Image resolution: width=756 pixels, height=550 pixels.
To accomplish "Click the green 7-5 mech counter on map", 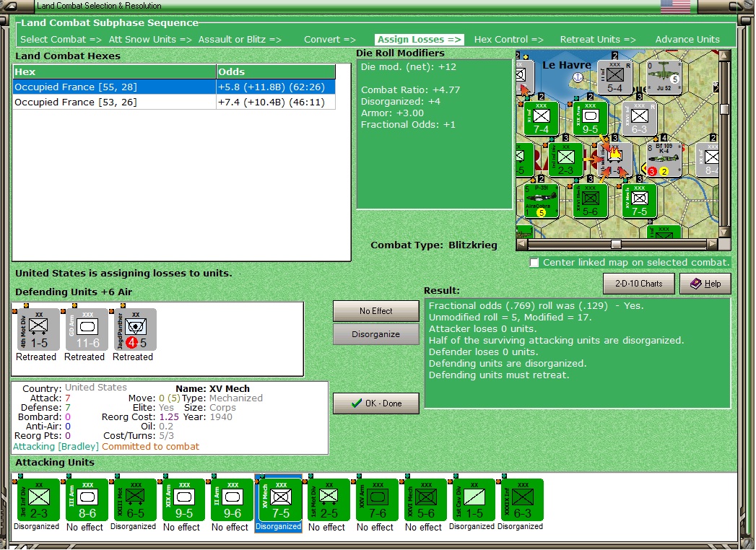I will coord(639,201).
